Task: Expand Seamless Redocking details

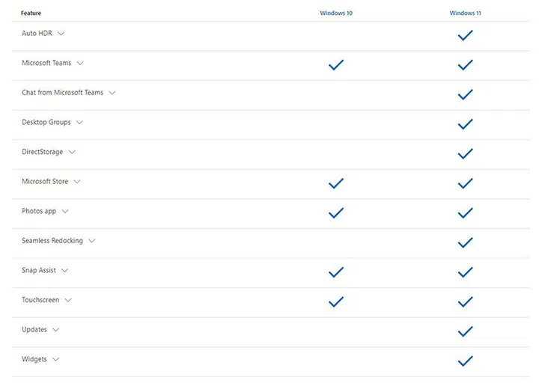Action: click(x=91, y=241)
